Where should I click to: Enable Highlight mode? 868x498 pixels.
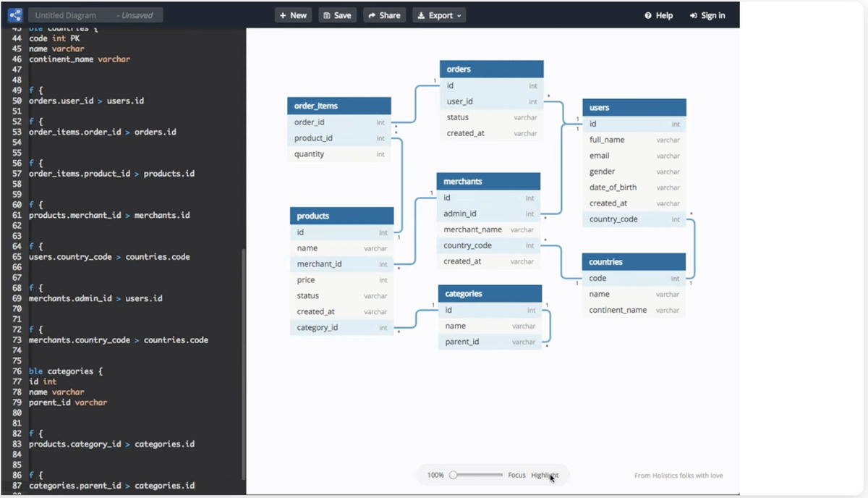point(544,476)
